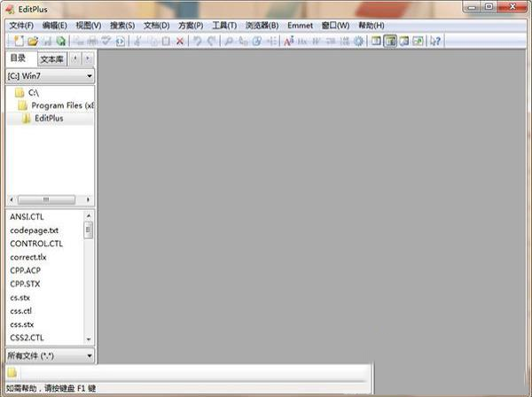Toggle the Line Number toolbar icon
This screenshot has width=532, height=397.
click(345, 41)
